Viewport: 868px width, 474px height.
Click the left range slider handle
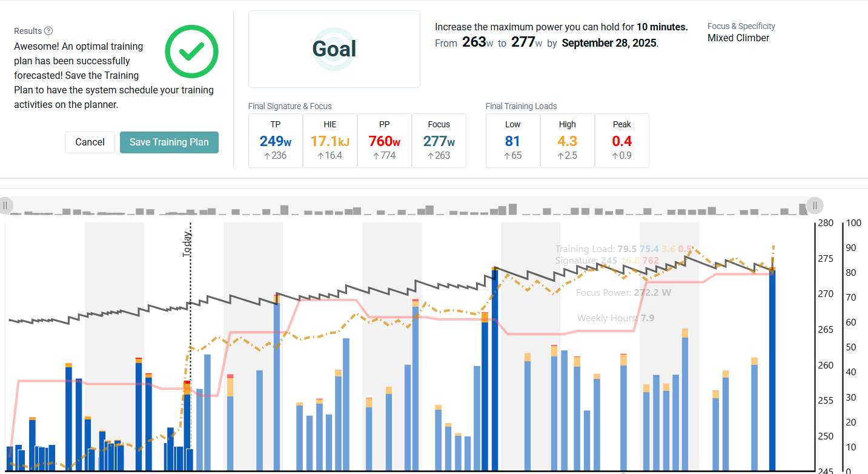click(5, 205)
